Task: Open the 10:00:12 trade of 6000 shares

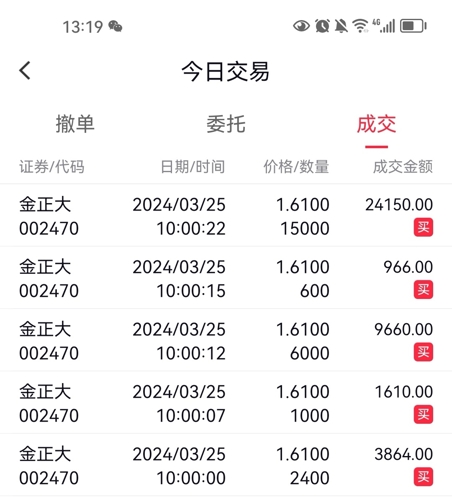Action: [x=226, y=340]
